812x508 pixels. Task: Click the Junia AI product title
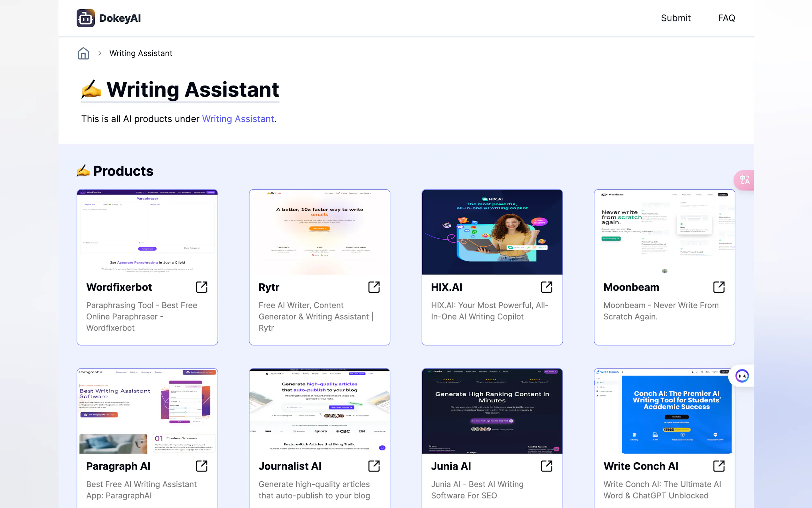click(451, 466)
